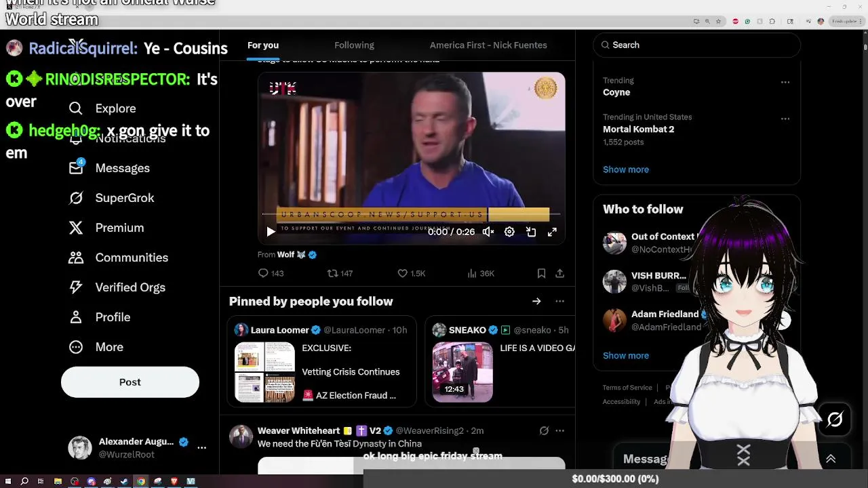Switch to the Following tab

click(x=354, y=45)
